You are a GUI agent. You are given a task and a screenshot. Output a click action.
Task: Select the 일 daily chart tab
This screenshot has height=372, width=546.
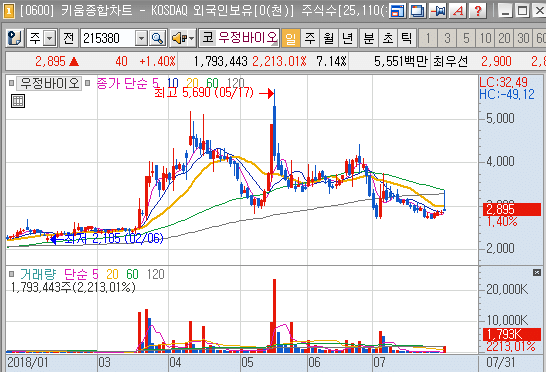click(290, 38)
